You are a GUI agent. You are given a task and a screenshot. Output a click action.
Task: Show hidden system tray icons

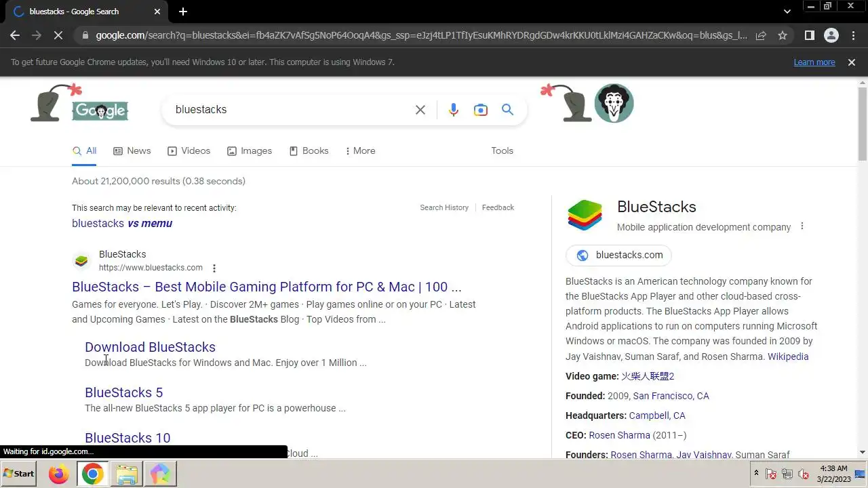(756, 473)
